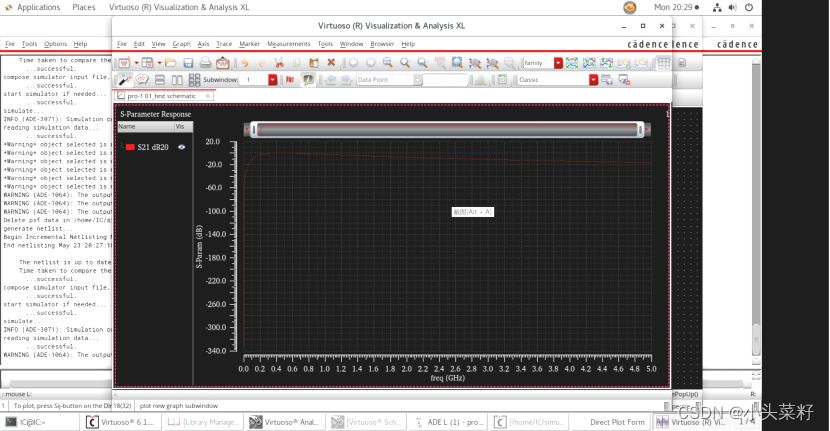Image resolution: width=830 pixels, height=431 pixels.
Task: Open the Axis menu
Action: click(203, 44)
